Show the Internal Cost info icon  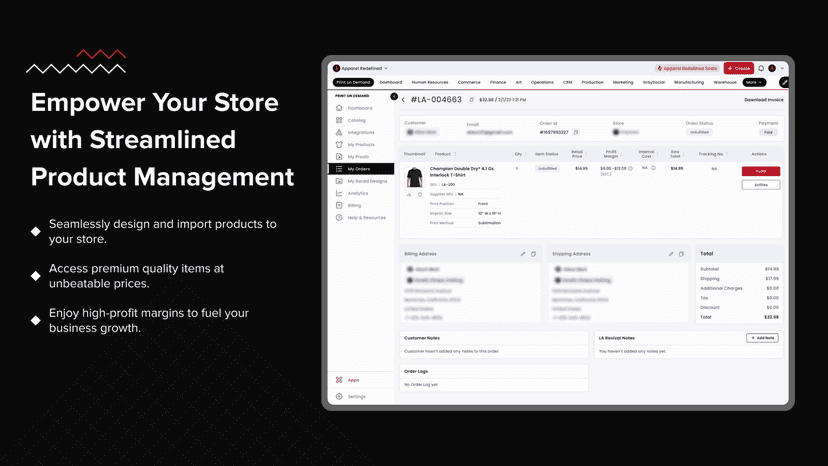click(x=653, y=168)
